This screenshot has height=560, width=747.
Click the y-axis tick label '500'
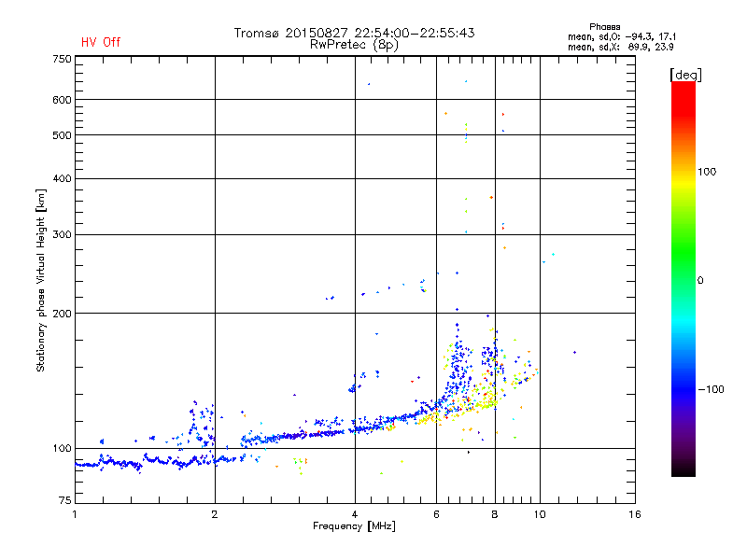62,135
